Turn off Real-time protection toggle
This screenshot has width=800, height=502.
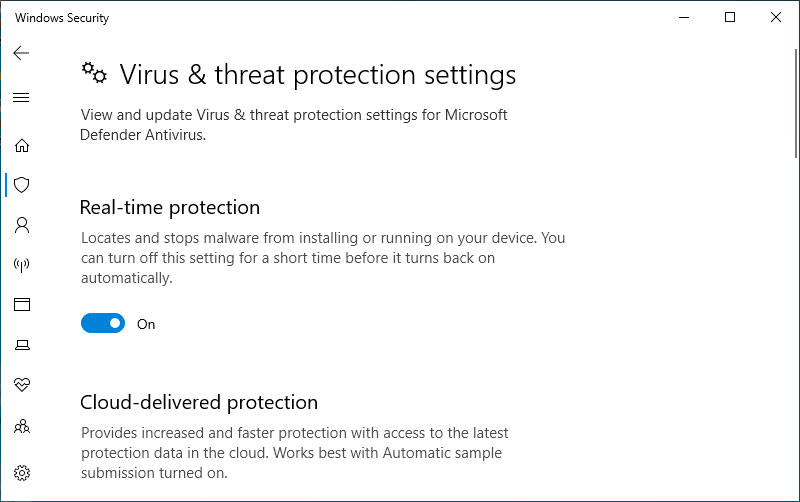click(103, 323)
